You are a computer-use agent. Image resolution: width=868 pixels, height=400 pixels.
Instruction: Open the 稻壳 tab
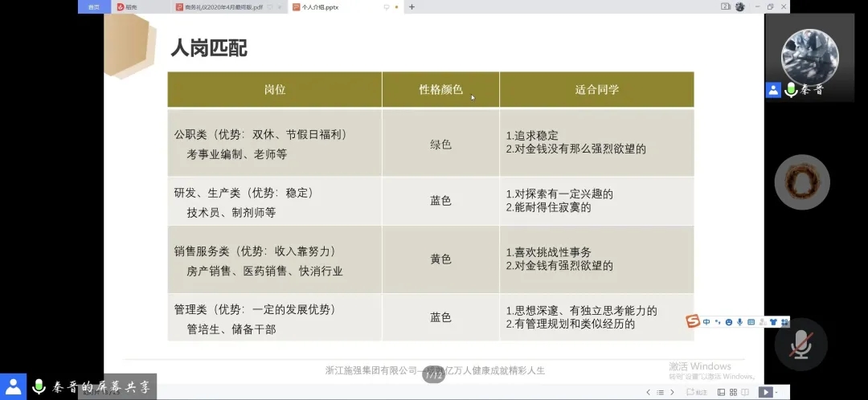click(x=129, y=6)
